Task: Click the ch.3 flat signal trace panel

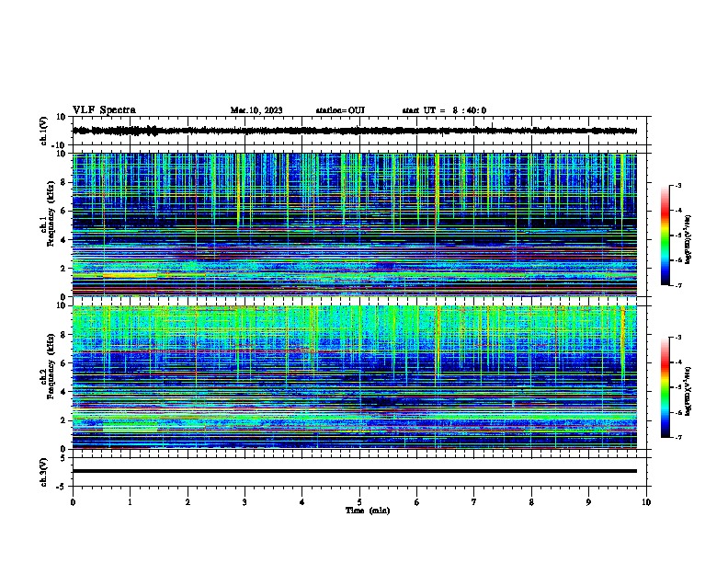Action: [361, 472]
